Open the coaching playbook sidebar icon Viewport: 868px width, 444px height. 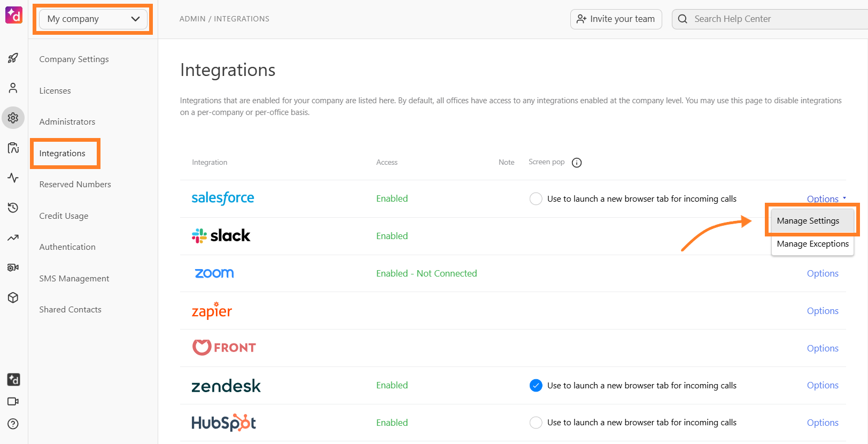coord(13,148)
